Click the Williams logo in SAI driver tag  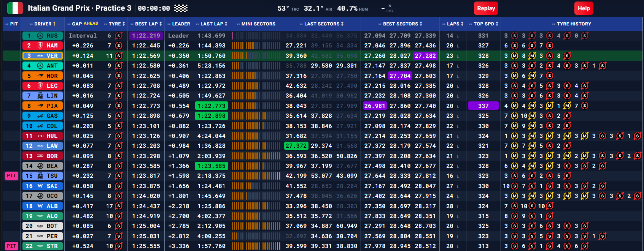click(40, 186)
